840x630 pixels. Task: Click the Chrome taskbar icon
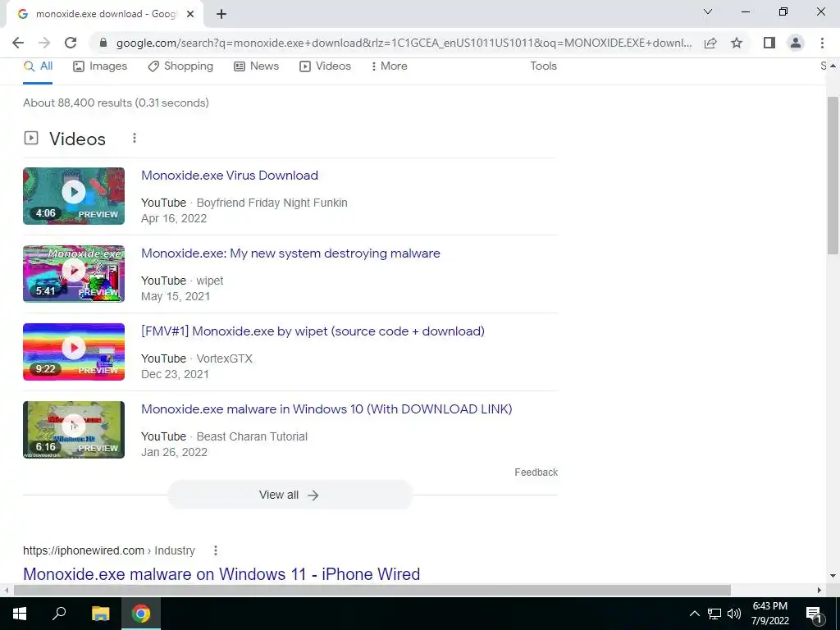(141, 614)
